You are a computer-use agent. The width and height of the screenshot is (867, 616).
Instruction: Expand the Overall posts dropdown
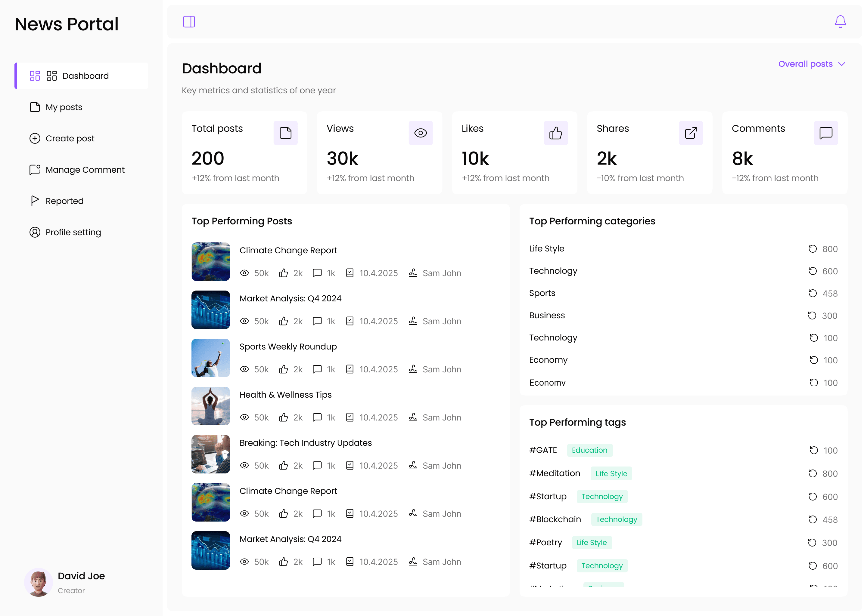pyautogui.click(x=805, y=64)
